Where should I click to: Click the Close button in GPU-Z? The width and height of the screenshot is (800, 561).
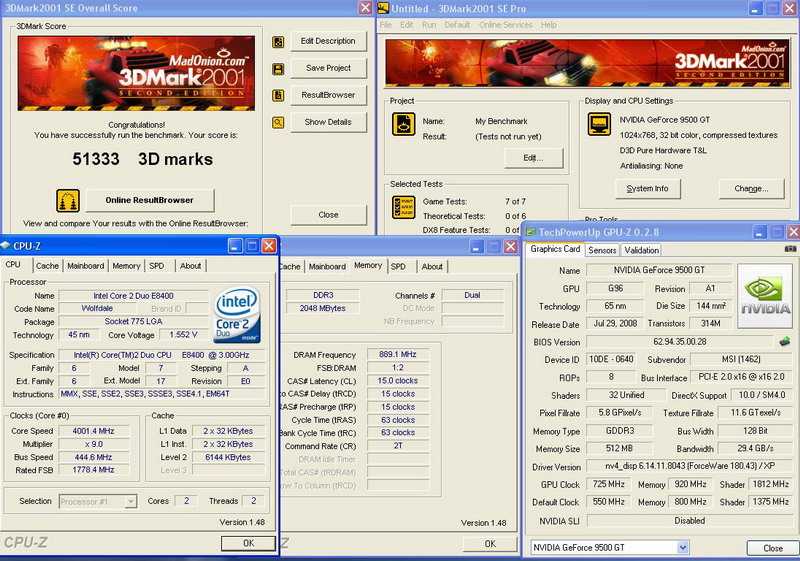pos(772,548)
